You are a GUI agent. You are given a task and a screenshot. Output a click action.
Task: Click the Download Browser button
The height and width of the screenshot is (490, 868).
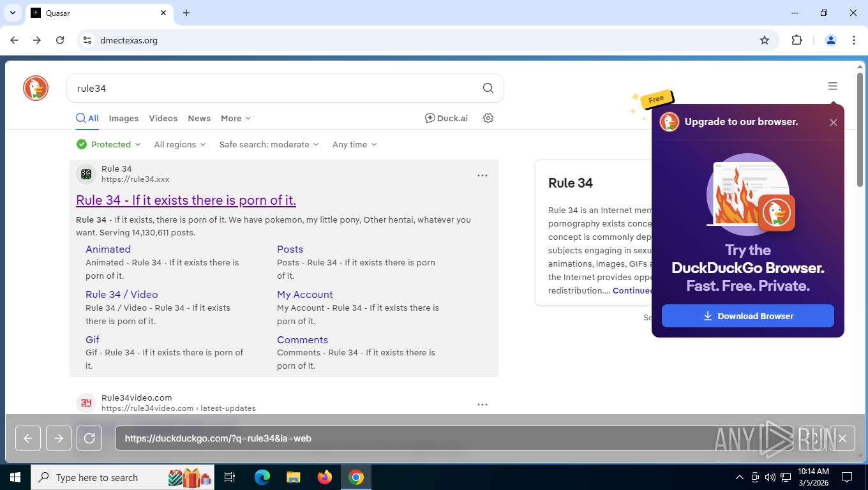click(x=748, y=316)
